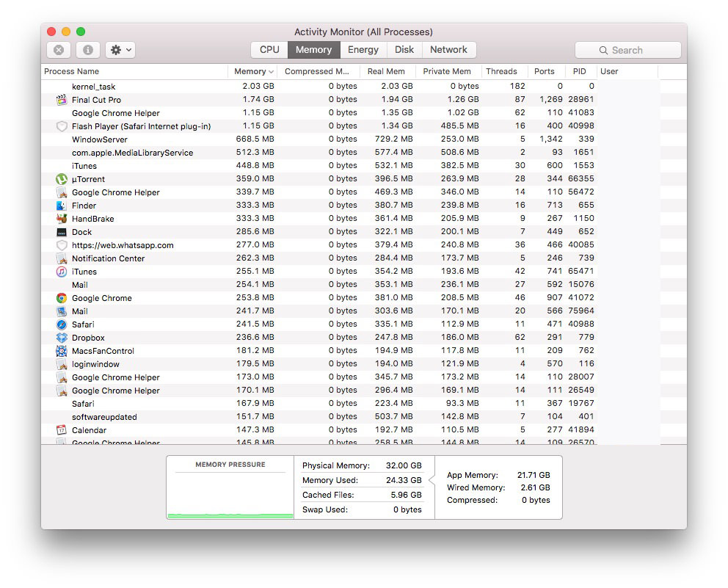This screenshot has height=588, width=728.
Task: Click the Search field
Action: (x=627, y=50)
